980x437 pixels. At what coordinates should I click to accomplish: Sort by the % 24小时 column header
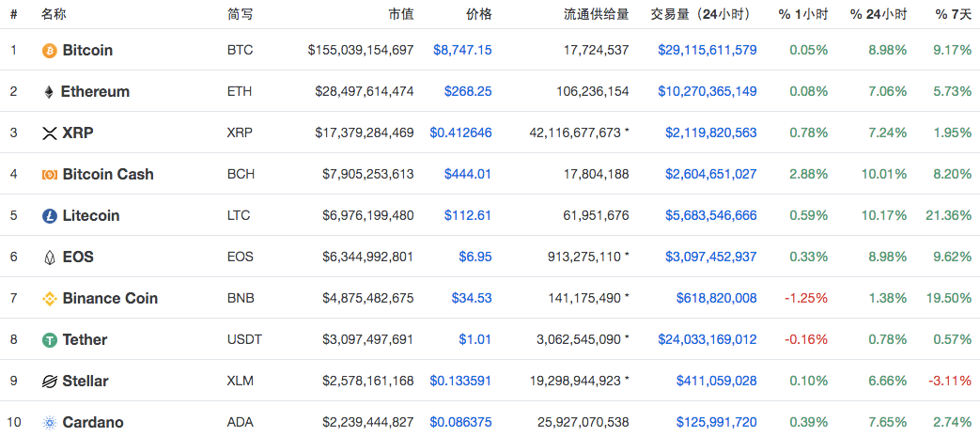879,14
